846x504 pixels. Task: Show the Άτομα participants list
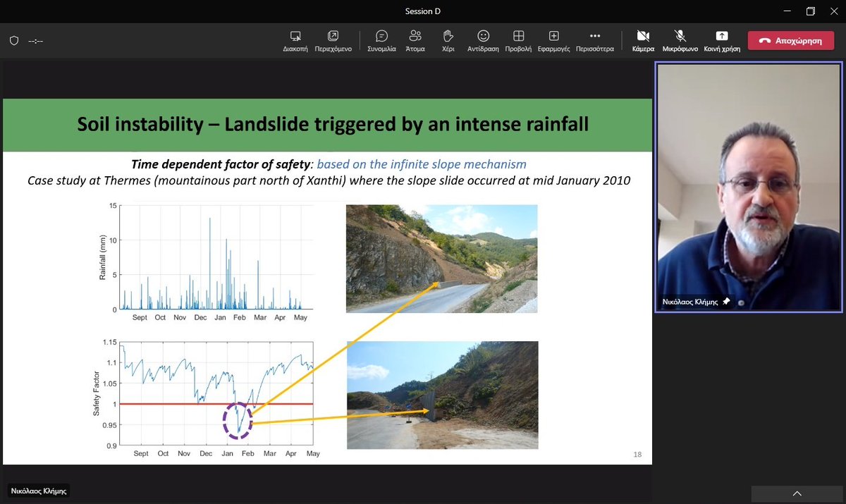click(415, 41)
